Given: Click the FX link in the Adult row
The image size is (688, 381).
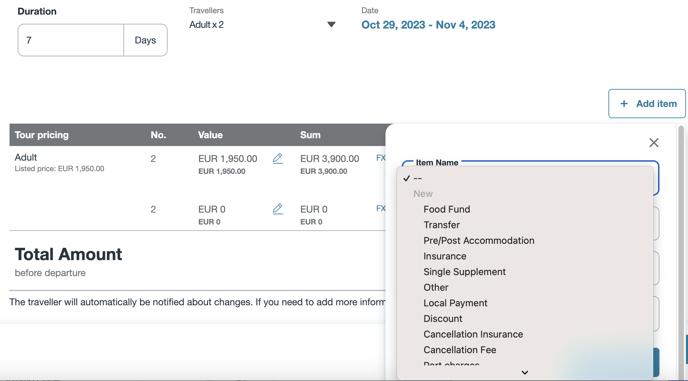Looking at the screenshot, I should click(381, 158).
